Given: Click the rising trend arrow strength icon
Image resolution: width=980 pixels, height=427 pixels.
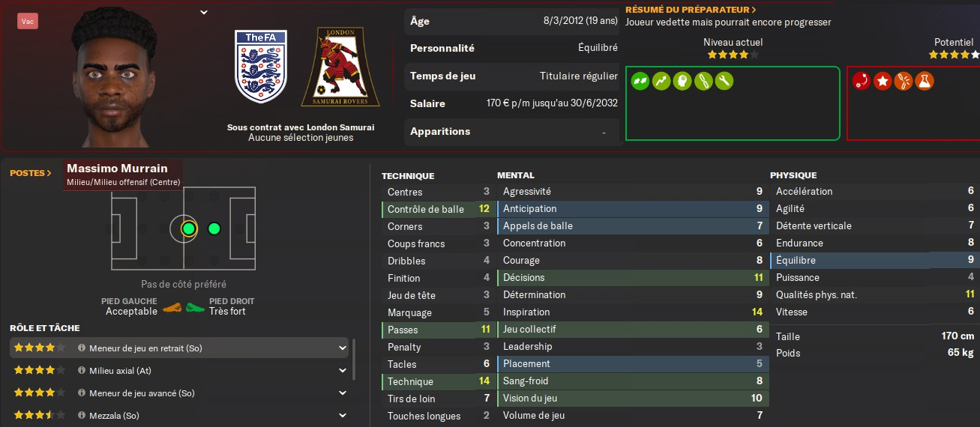Looking at the screenshot, I should 661,81.
